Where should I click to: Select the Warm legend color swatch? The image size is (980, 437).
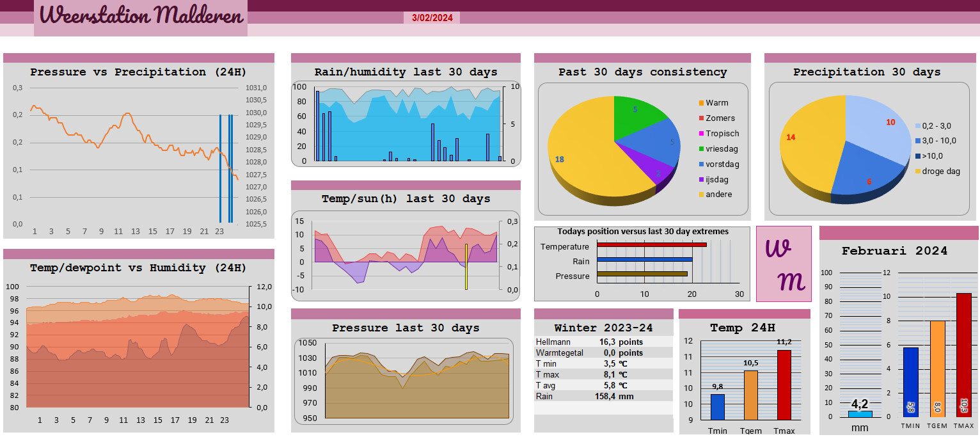[701, 103]
